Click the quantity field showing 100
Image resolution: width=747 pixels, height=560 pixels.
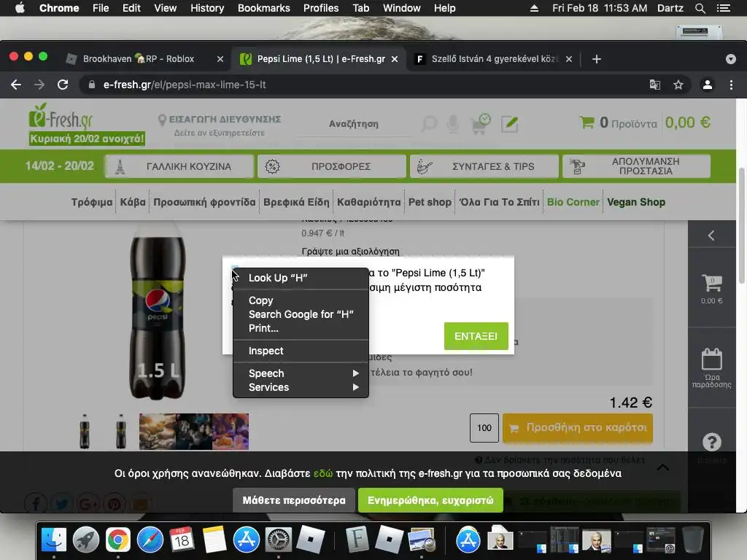[484, 427]
